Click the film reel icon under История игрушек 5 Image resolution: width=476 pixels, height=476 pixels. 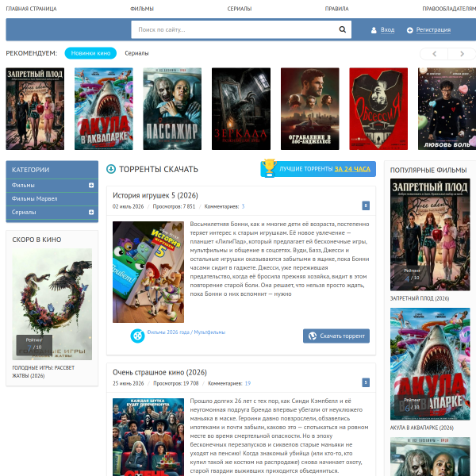point(137,336)
